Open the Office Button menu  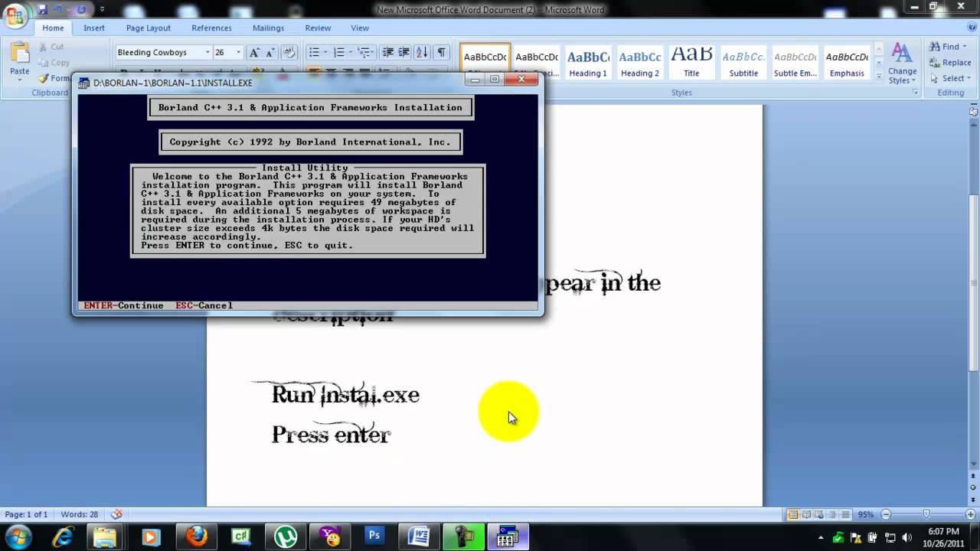pos(15,15)
